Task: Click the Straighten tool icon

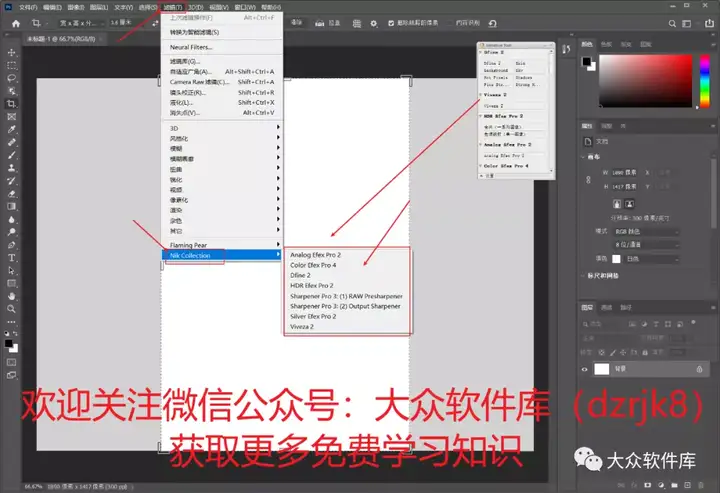Action: [x=320, y=23]
